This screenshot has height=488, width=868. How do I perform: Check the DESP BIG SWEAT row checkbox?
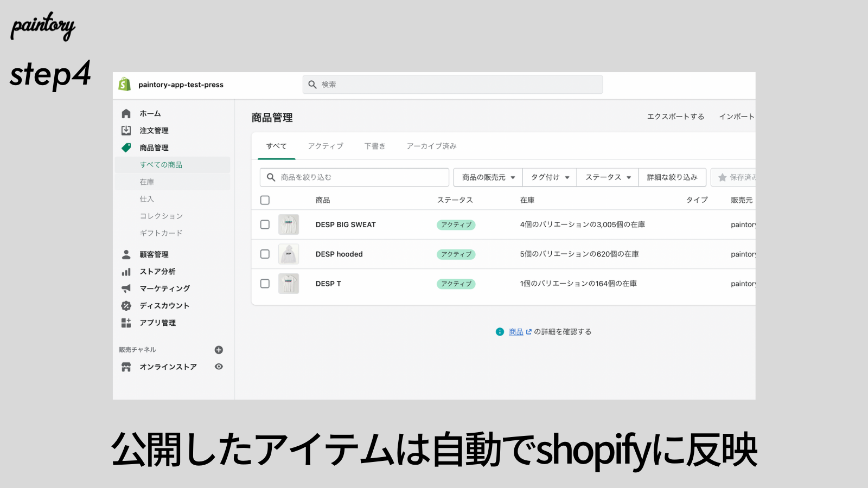pyautogui.click(x=265, y=224)
